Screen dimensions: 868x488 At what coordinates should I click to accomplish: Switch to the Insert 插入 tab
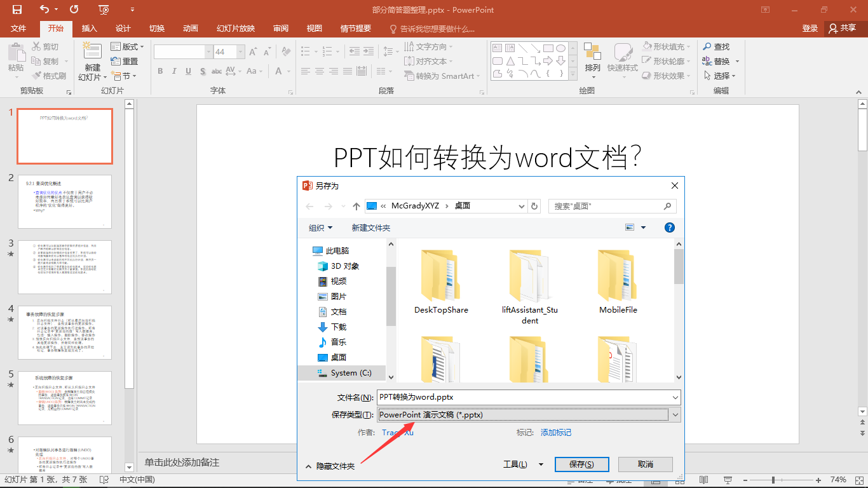click(x=90, y=29)
